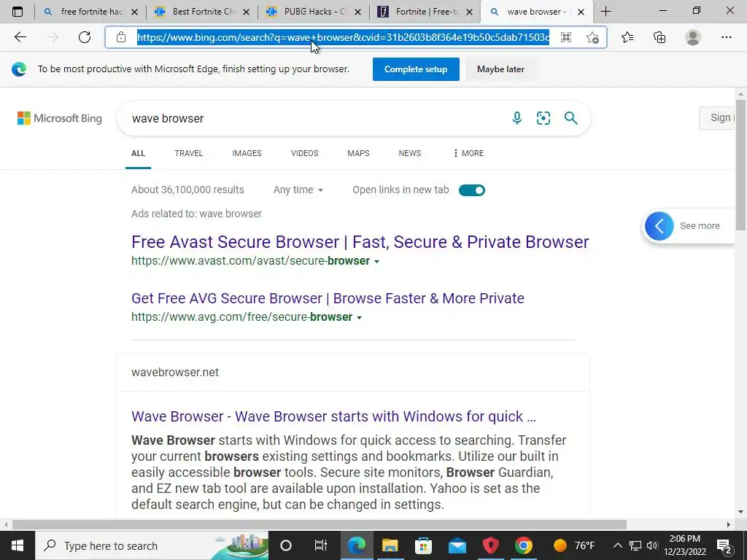Open Get Free AVG Secure Browser link
The image size is (747, 560).
(x=328, y=298)
